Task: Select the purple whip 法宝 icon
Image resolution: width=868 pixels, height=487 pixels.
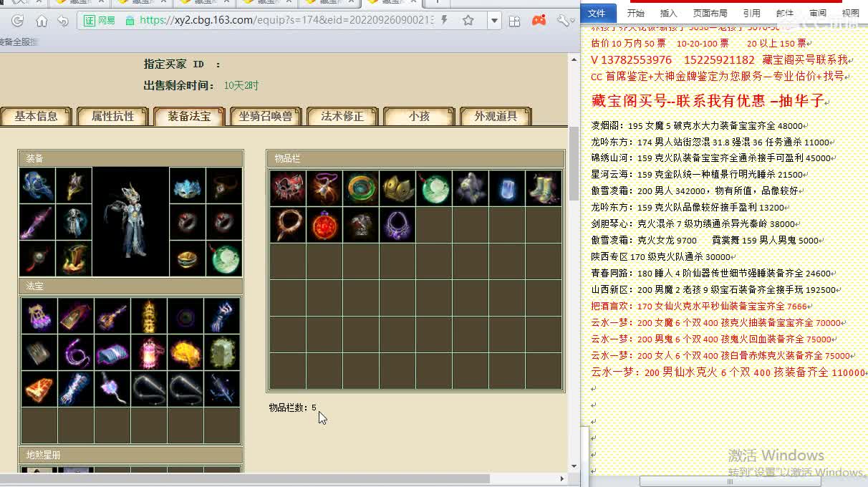Action: pos(76,352)
